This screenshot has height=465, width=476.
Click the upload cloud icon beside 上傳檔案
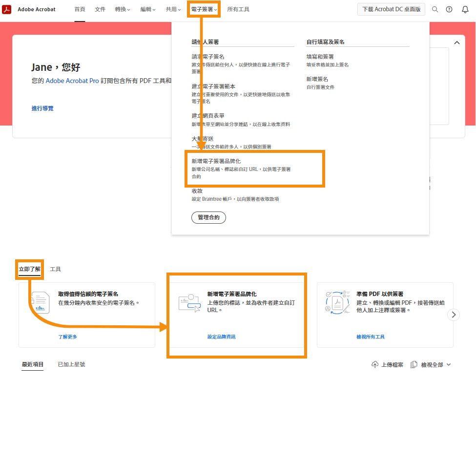(375, 364)
